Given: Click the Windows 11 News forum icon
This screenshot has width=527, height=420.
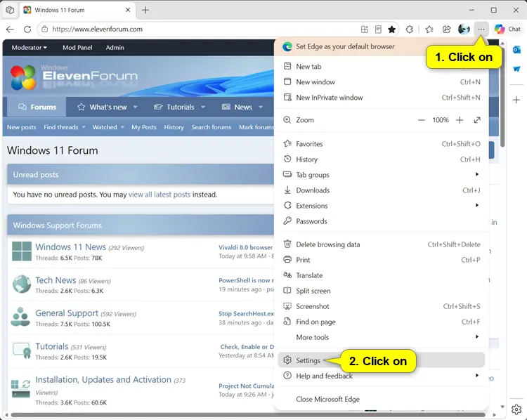Looking at the screenshot, I should tap(22, 251).
